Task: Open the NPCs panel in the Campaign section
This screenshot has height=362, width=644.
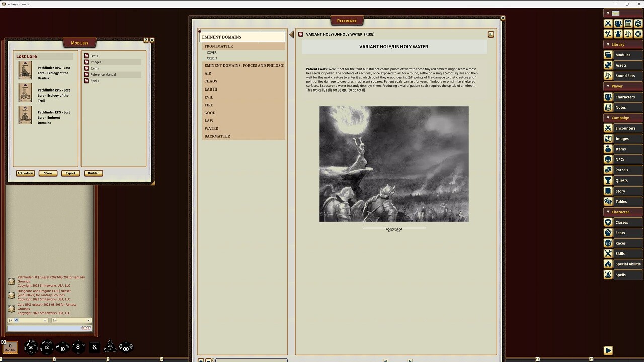Action: coord(623,159)
